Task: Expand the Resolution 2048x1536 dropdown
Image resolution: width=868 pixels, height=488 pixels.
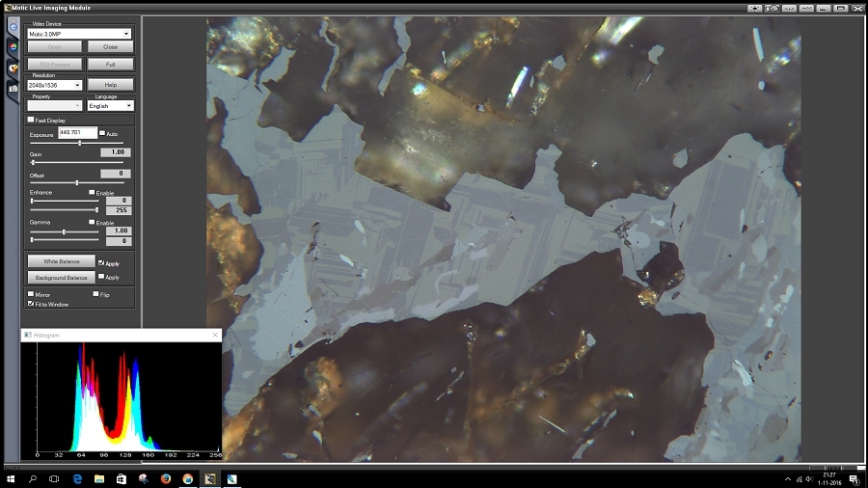Action: 55,85
